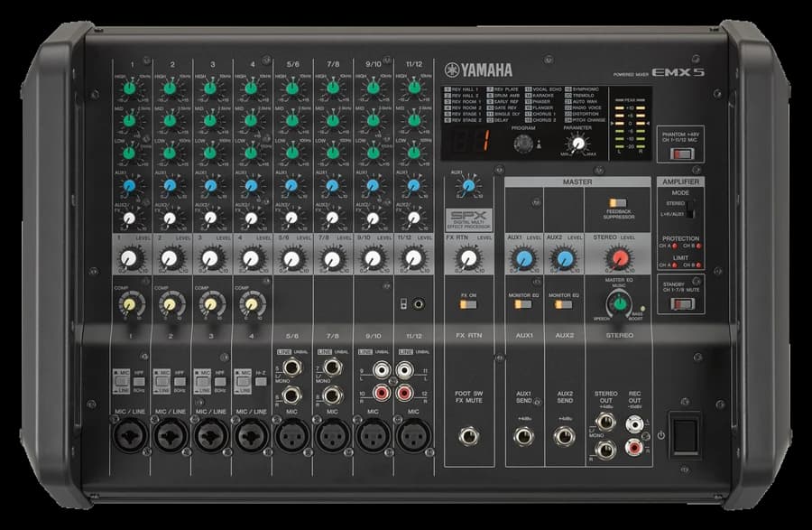Click red RCA input jack 12 R

[404, 392]
